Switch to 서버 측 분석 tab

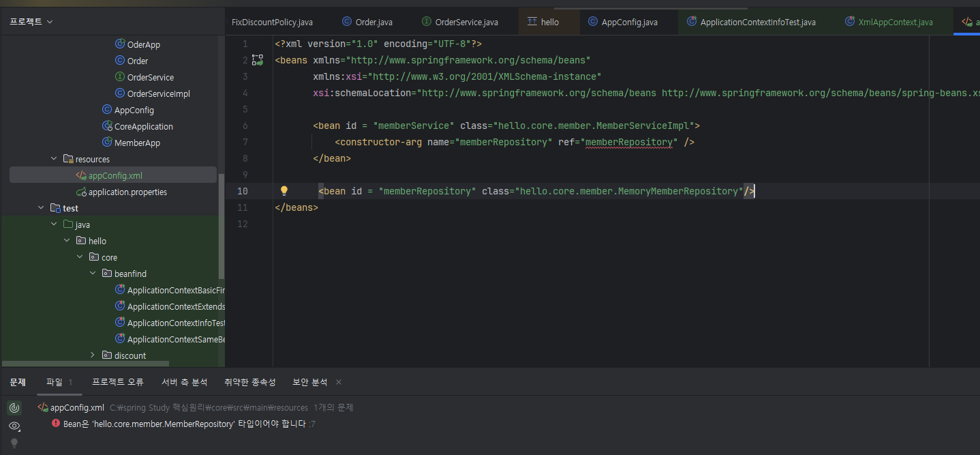coord(184,382)
